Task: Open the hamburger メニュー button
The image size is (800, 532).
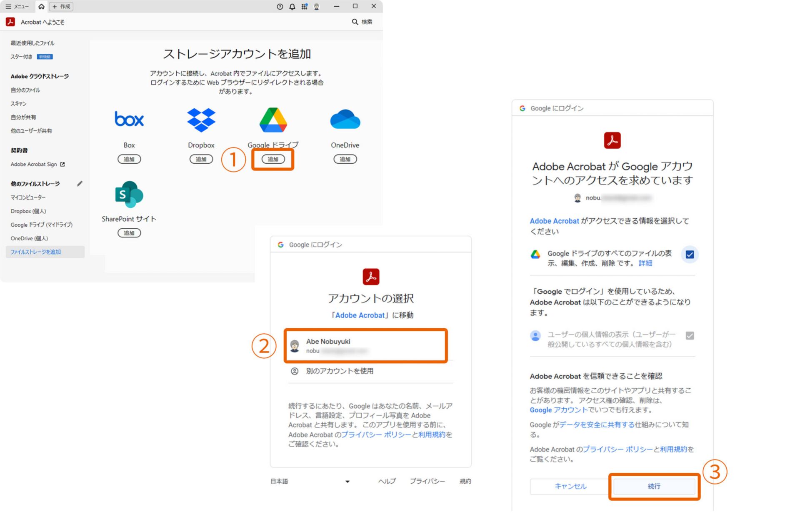Action: [x=17, y=6]
